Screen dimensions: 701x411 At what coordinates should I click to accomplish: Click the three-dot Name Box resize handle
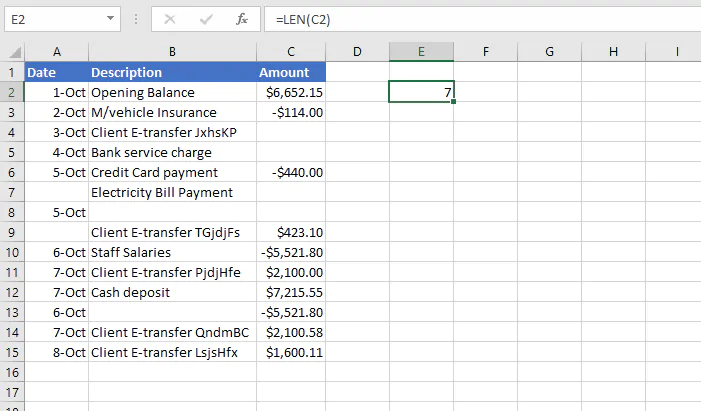(136, 19)
